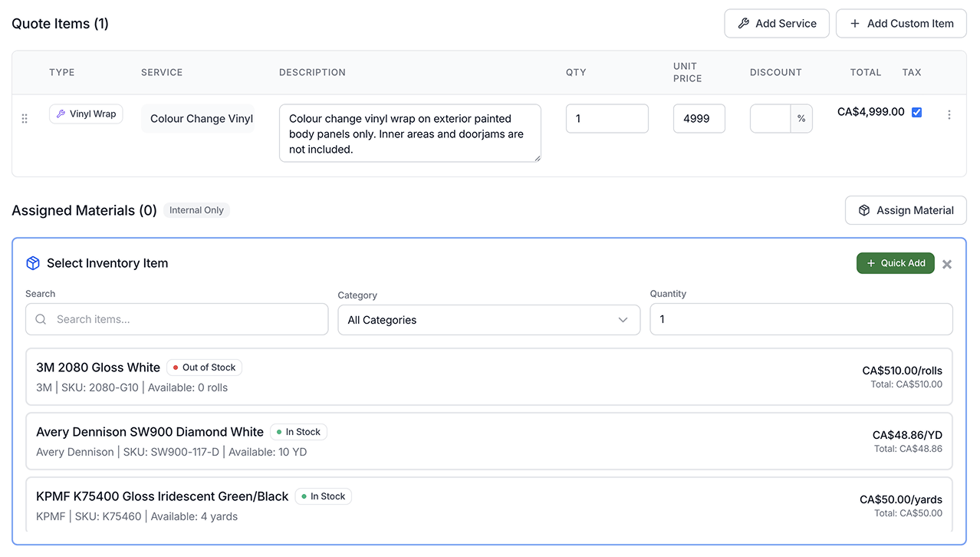Click the 3M SKU: 2080-G10 detail line
The height and width of the screenshot is (557, 980).
[132, 387]
